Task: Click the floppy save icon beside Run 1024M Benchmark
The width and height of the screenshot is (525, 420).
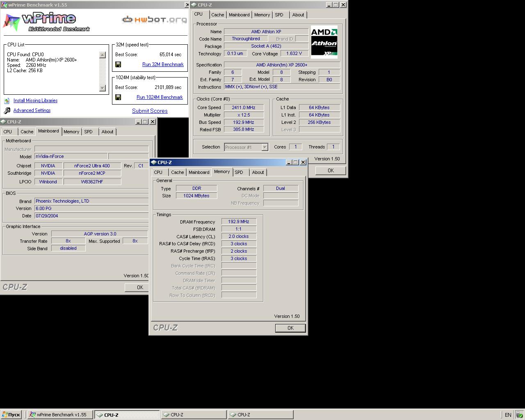Action: click(118, 97)
